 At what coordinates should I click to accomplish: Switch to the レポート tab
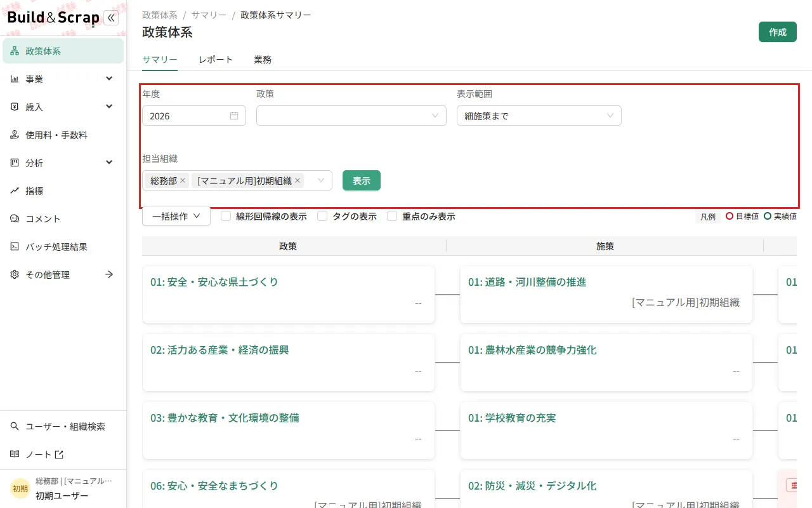coord(216,60)
